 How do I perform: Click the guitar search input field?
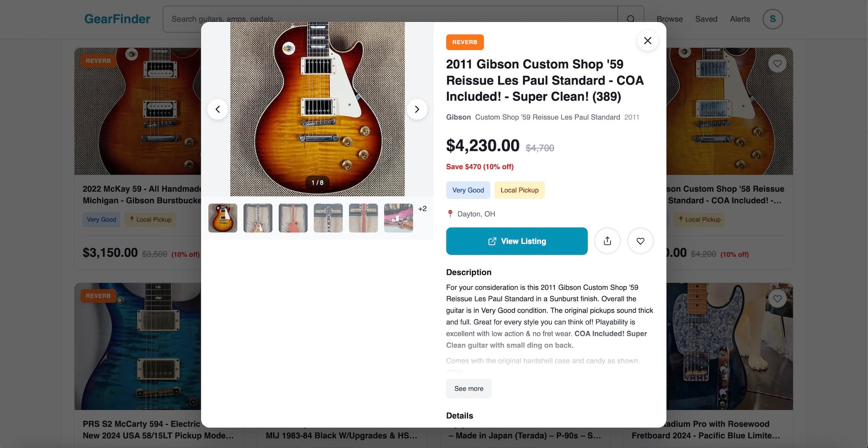389,19
